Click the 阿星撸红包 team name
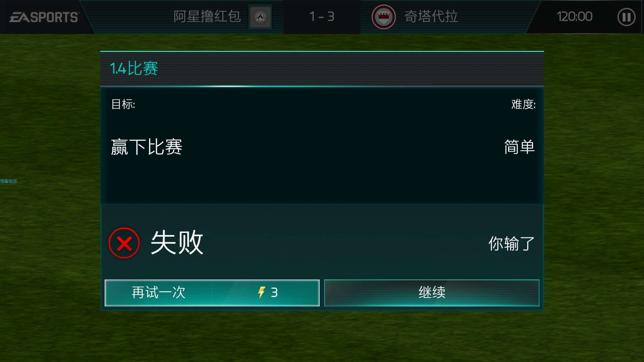Viewport: 644px width, 362px height. [207, 16]
